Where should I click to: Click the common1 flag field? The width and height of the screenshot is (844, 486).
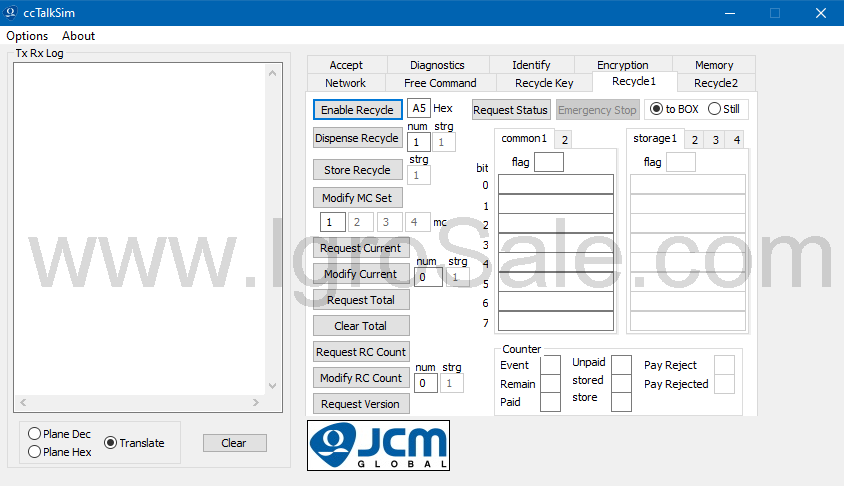(x=549, y=162)
